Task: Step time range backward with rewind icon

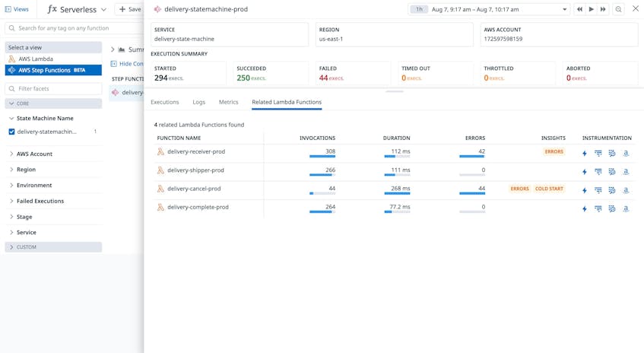Action: pos(579,9)
